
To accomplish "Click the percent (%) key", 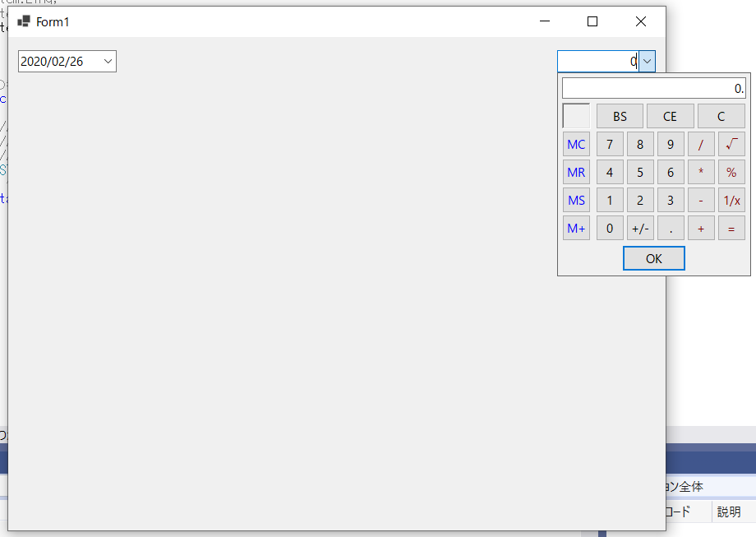I will pyautogui.click(x=731, y=172).
